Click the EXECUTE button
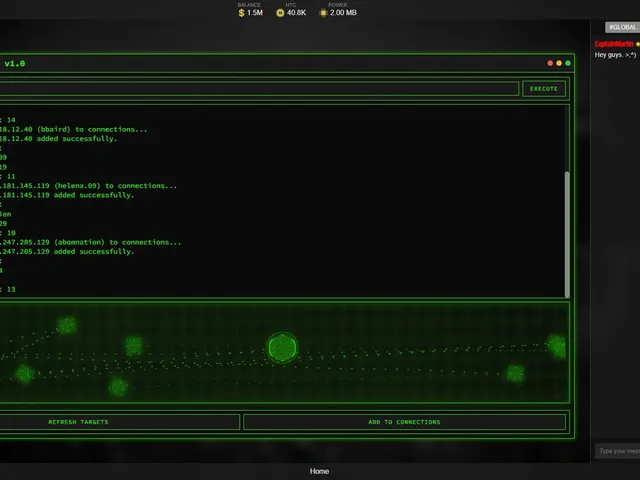The width and height of the screenshot is (640, 480). (x=544, y=89)
